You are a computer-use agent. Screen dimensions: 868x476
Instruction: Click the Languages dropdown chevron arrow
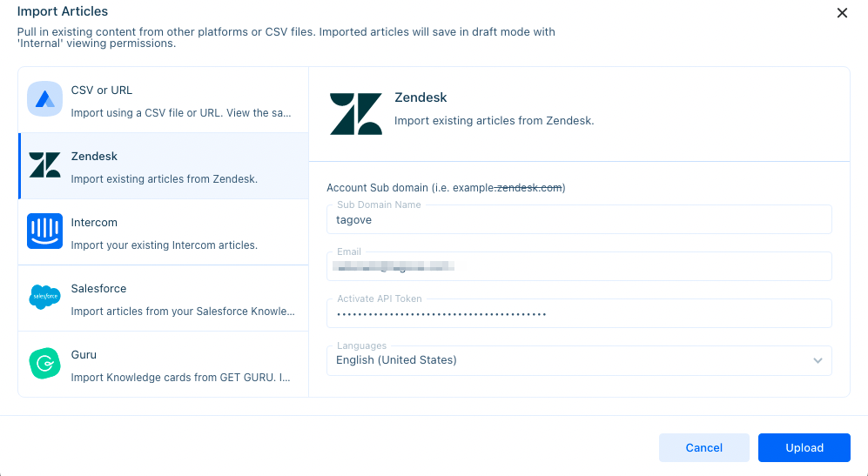(x=818, y=360)
